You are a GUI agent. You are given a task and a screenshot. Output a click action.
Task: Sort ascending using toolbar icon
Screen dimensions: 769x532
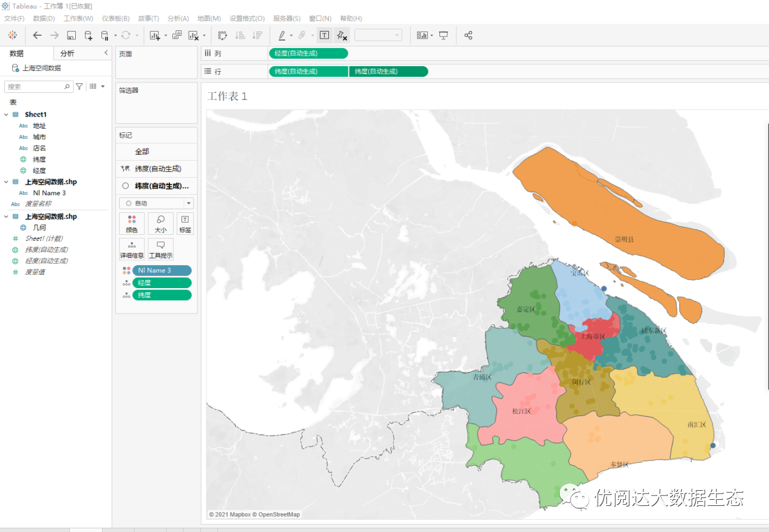pos(240,35)
